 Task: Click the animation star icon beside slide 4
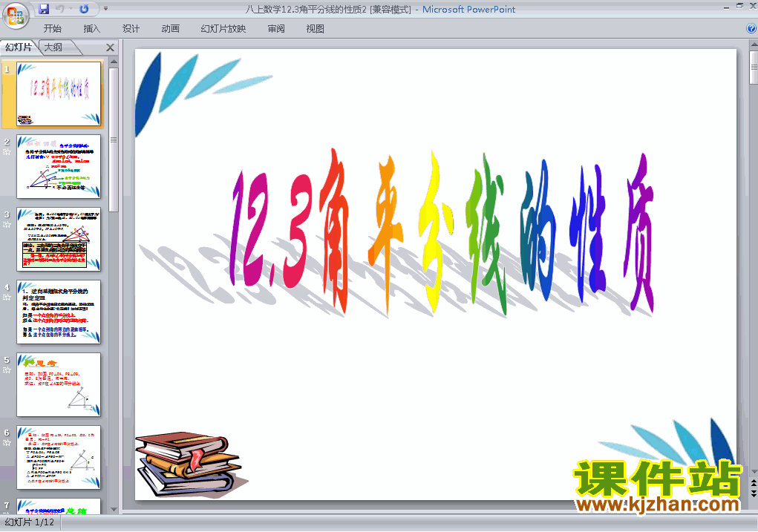tap(7, 298)
